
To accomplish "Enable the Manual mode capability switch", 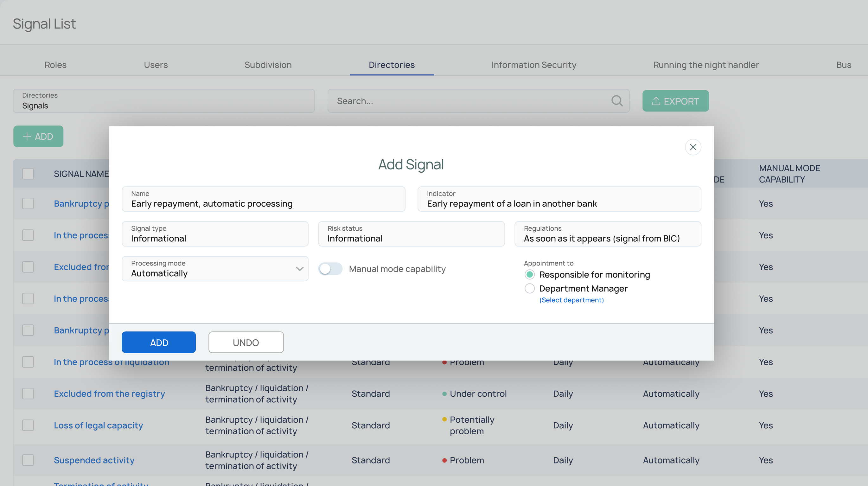I will pos(330,269).
